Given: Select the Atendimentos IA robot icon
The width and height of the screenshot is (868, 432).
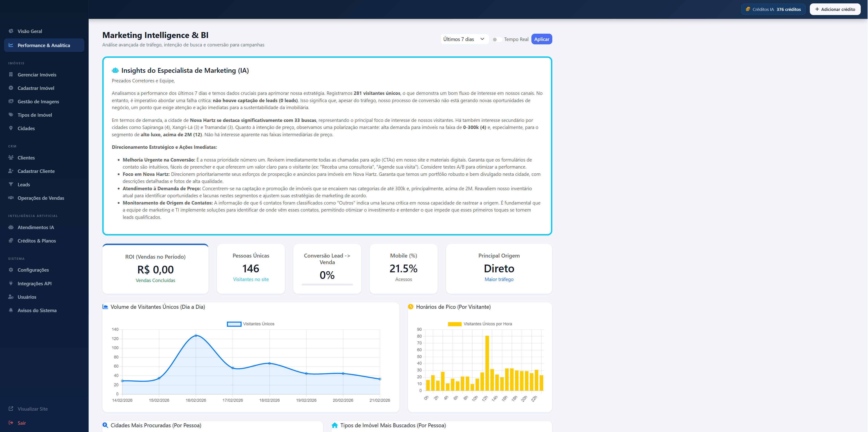Looking at the screenshot, I should point(11,227).
